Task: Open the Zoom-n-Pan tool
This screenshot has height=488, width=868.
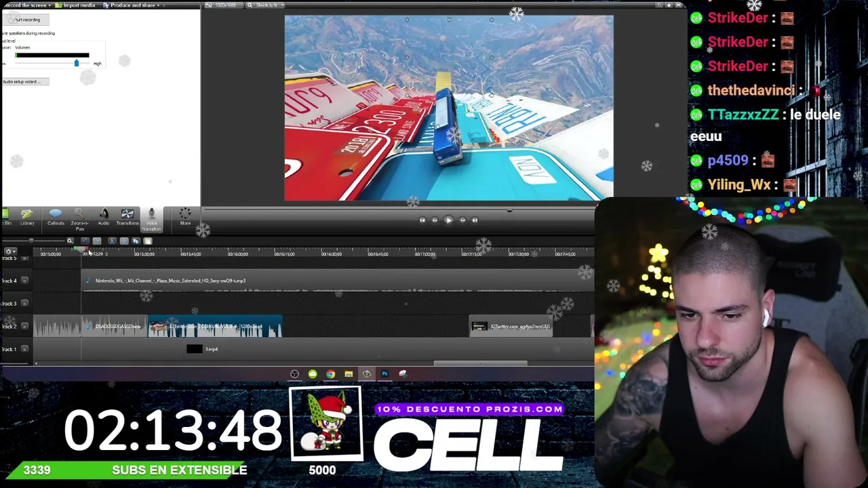Action: (79, 219)
